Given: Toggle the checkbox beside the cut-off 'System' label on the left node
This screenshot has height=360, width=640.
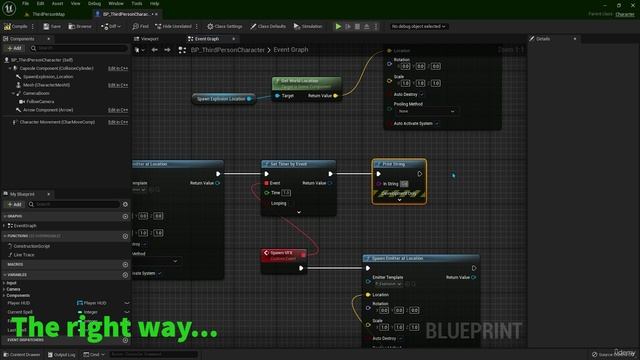Looking at the screenshot, I should (160, 273).
